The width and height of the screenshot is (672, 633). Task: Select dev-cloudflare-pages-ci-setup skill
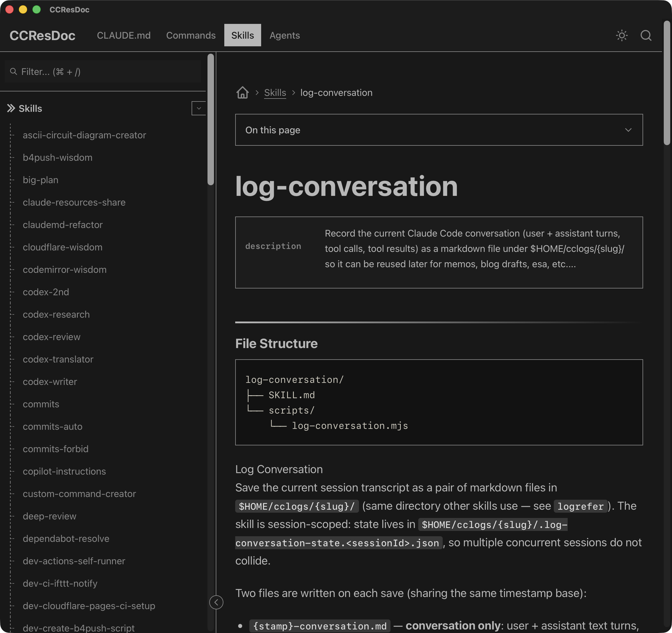pyautogui.click(x=89, y=606)
